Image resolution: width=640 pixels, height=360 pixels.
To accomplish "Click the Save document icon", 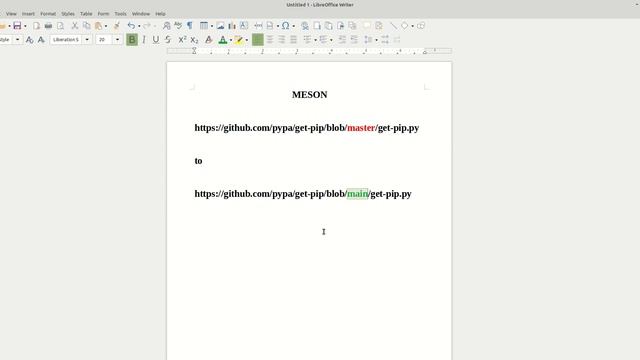I will tap(17, 26).
